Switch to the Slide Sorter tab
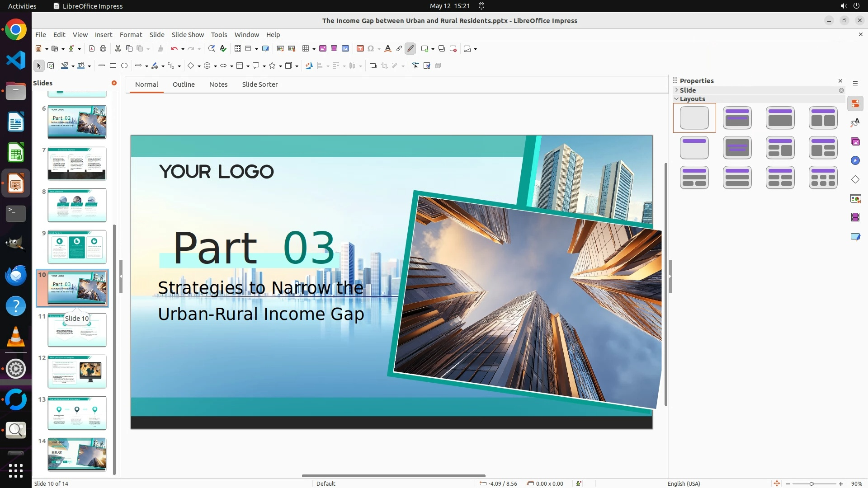This screenshot has width=868, height=488. pos(259,84)
